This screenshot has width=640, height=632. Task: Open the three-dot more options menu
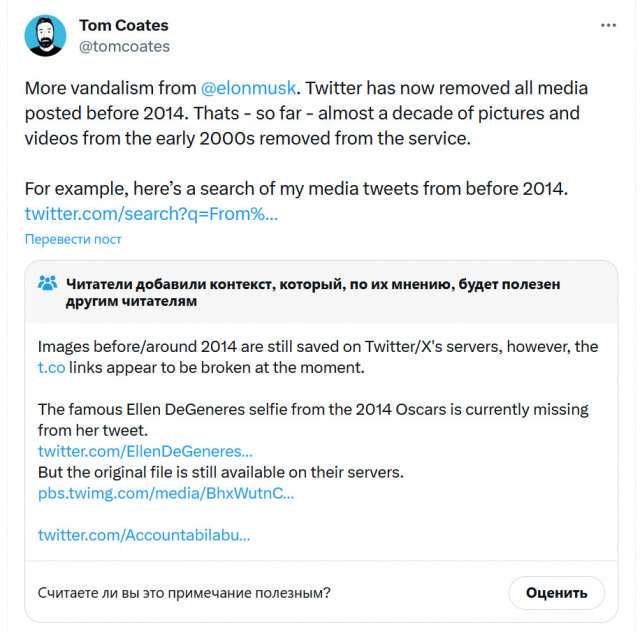(x=608, y=25)
